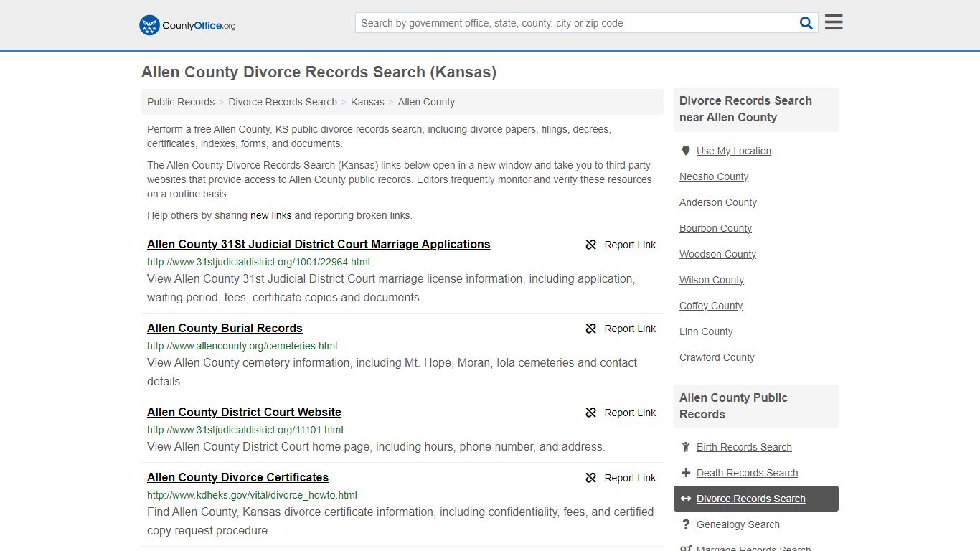Go to Linn County
Viewport: 980px width, 551px height.
click(706, 331)
